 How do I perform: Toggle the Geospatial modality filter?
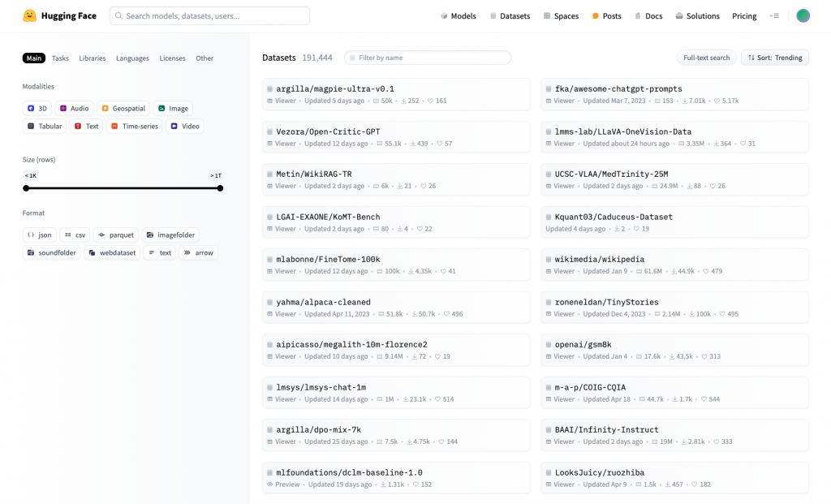click(123, 109)
